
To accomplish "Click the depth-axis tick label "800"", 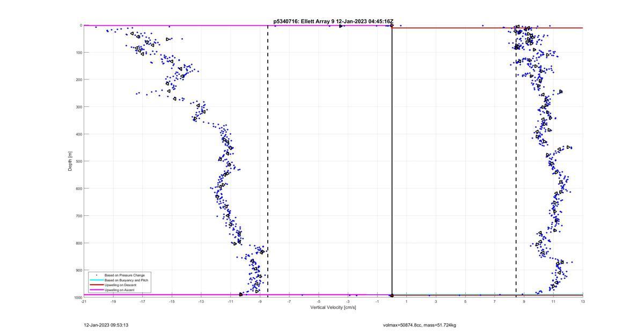I will point(78,243).
